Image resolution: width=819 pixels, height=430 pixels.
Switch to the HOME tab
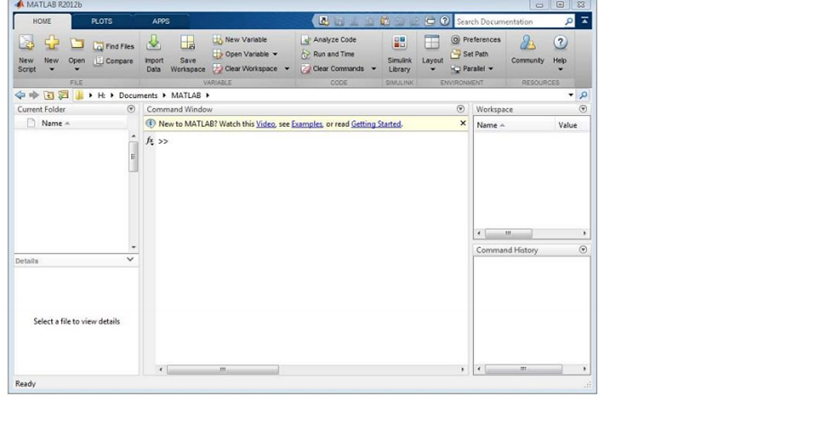tap(42, 21)
